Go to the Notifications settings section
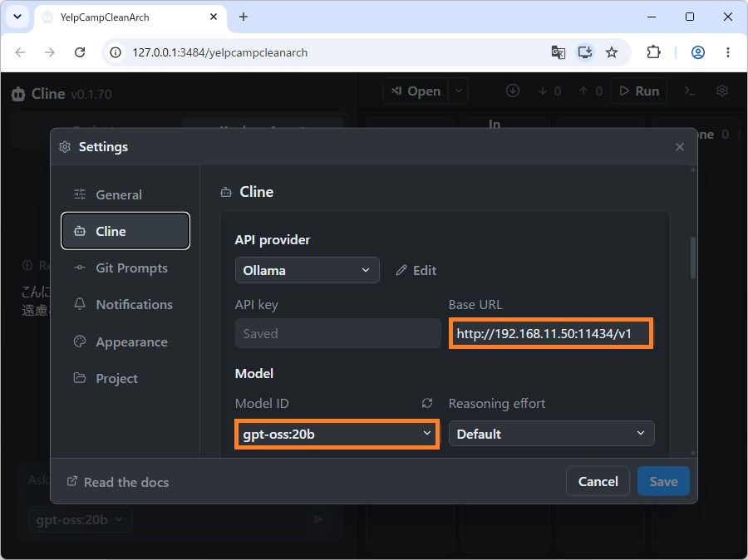The image size is (748, 560). point(125,304)
